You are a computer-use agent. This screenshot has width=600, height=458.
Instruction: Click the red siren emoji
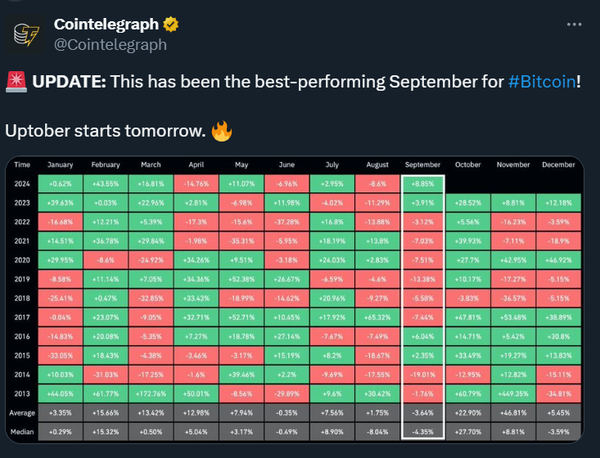point(16,82)
